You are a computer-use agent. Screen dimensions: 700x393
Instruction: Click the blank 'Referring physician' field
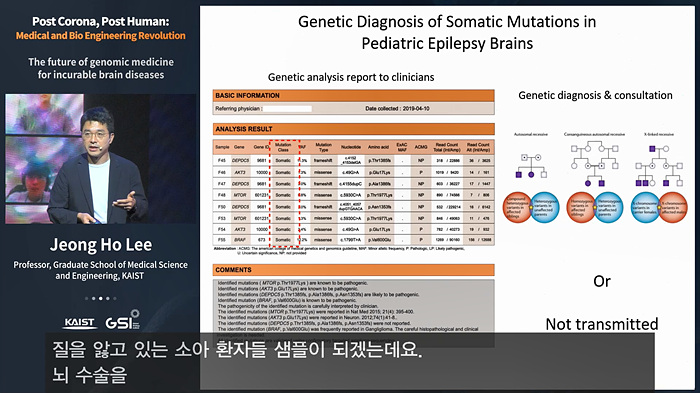tap(288, 109)
